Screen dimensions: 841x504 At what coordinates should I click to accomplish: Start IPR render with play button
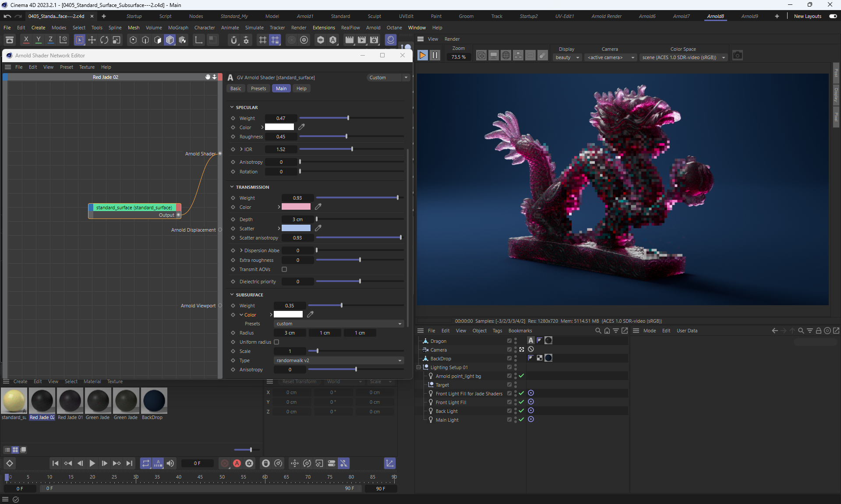pos(422,56)
